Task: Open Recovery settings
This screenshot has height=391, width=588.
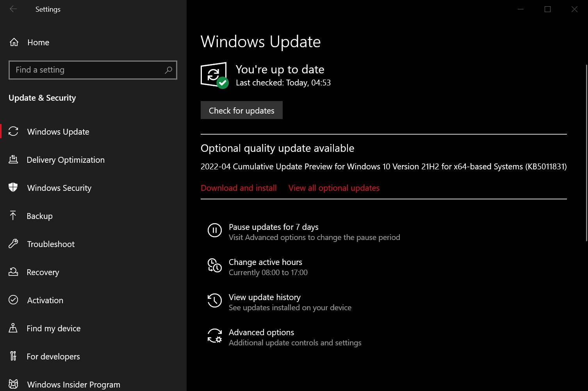Action: point(43,272)
